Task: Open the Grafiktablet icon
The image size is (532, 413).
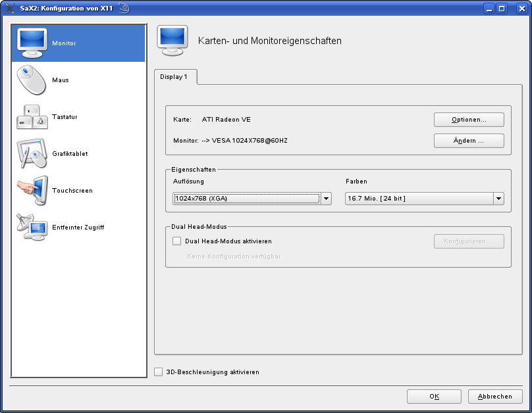Action: [32, 153]
